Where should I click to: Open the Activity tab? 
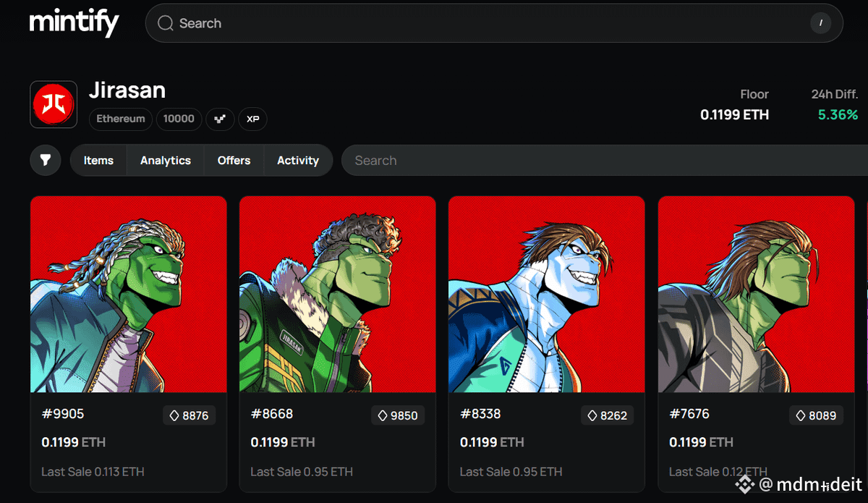(298, 161)
